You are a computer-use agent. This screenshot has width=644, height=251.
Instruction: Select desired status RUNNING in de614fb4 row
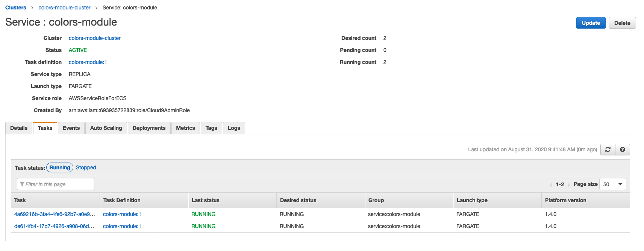point(292,226)
